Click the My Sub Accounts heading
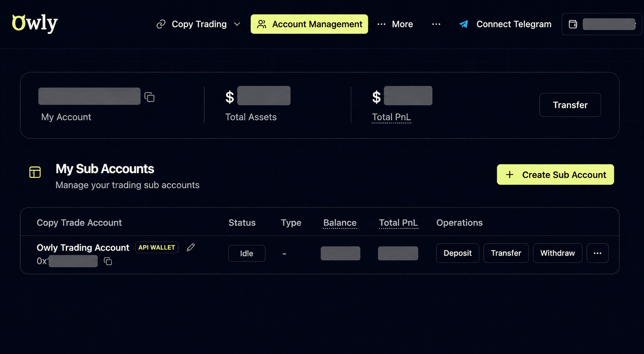Screen dimensions: 644x354 (105, 169)
